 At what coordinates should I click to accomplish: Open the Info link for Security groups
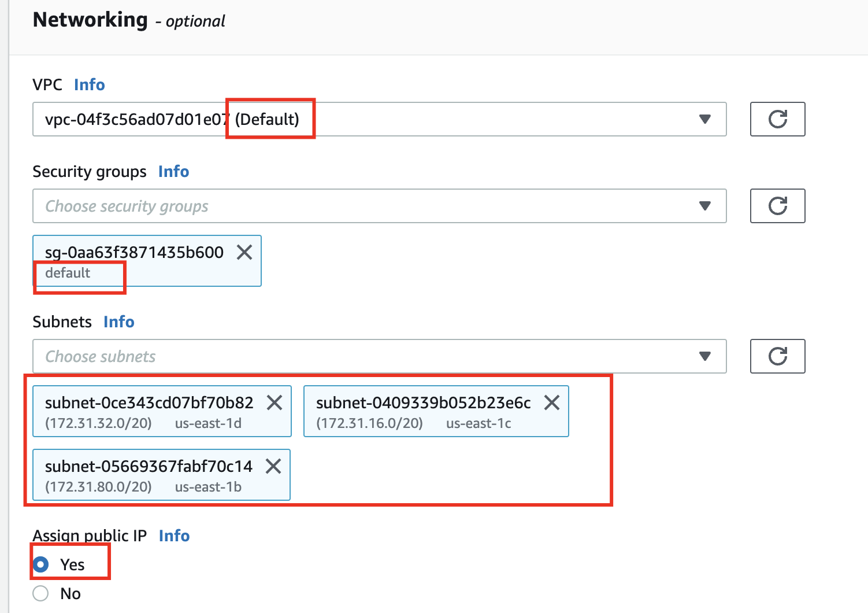[x=173, y=171]
